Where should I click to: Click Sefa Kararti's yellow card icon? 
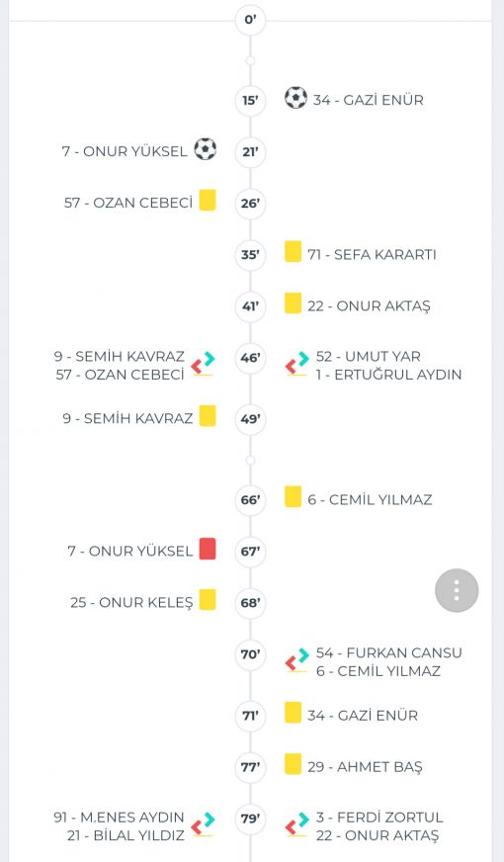tap(293, 252)
